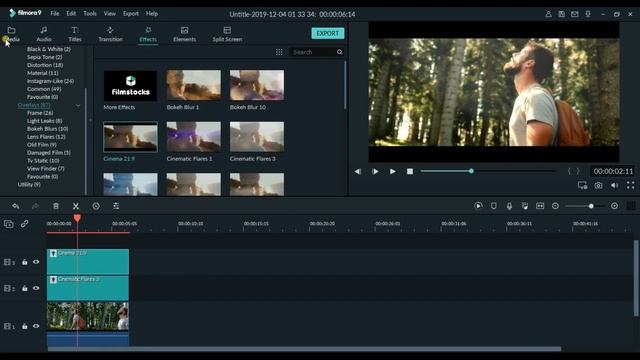640x360 pixels.
Task: Toggle lock on track 3
Action: point(24,262)
